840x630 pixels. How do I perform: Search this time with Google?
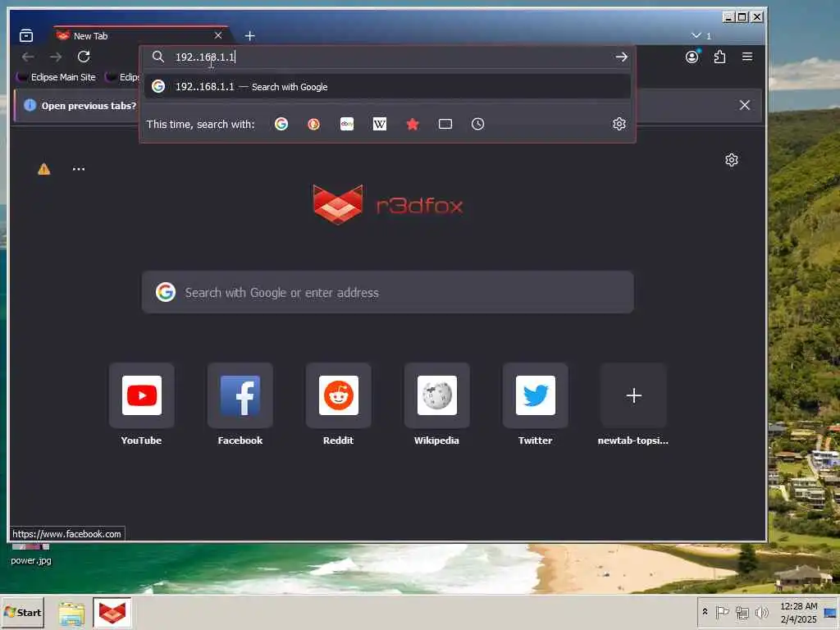point(281,125)
